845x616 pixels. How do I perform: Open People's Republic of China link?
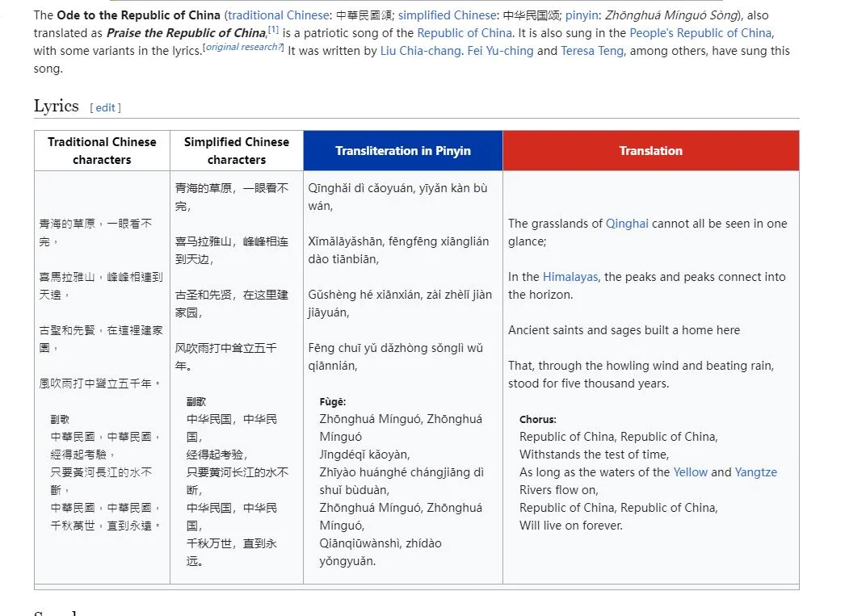pos(700,33)
